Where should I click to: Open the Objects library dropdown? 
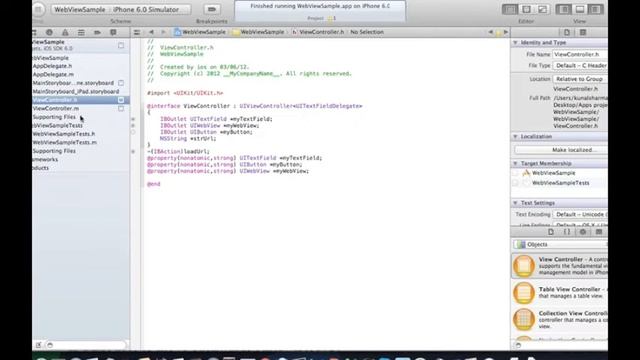coord(560,244)
